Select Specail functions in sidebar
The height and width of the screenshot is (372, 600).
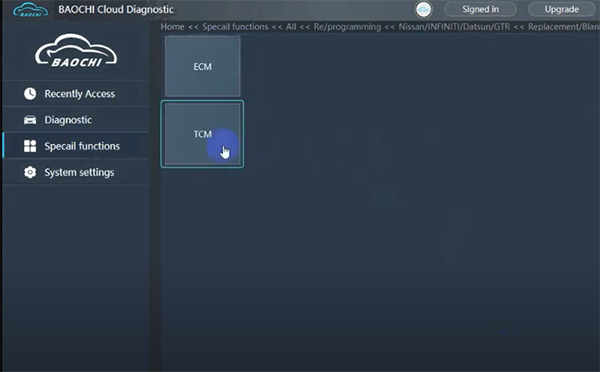pyautogui.click(x=76, y=146)
